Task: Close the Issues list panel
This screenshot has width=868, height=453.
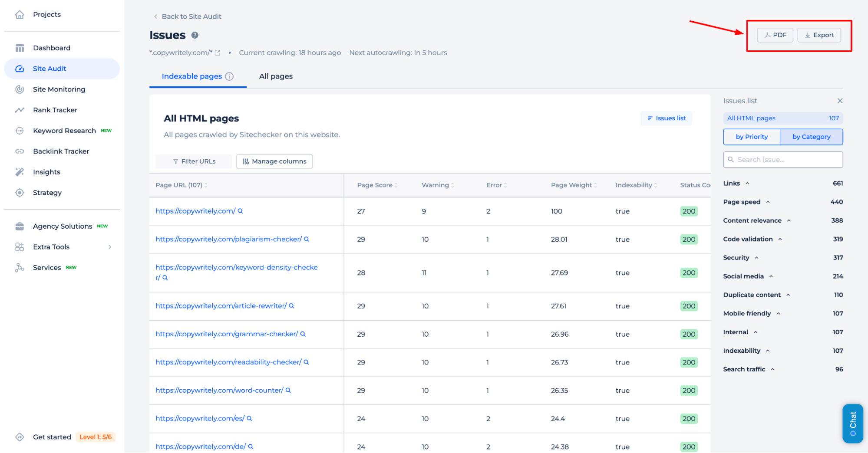Action: point(840,101)
